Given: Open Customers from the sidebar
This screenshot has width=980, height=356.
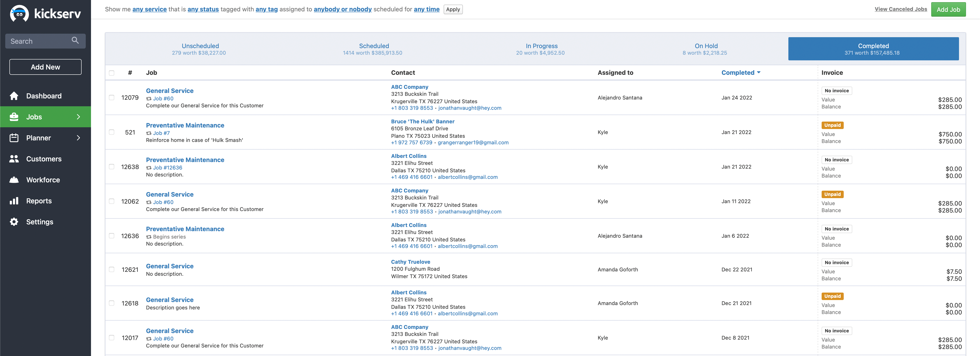Looking at the screenshot, I should pyautogui.click(x=45, y=159).
